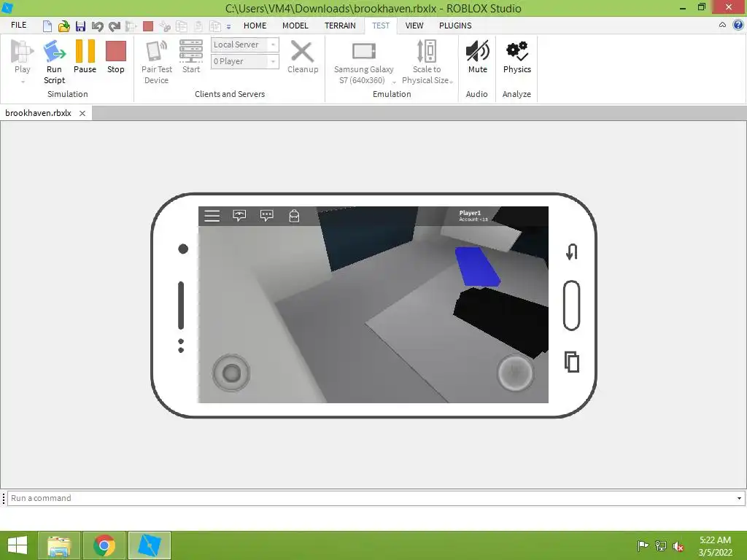Toggle the Mute audio button
This screenshot has width=747, height=560.
[477, 57]
